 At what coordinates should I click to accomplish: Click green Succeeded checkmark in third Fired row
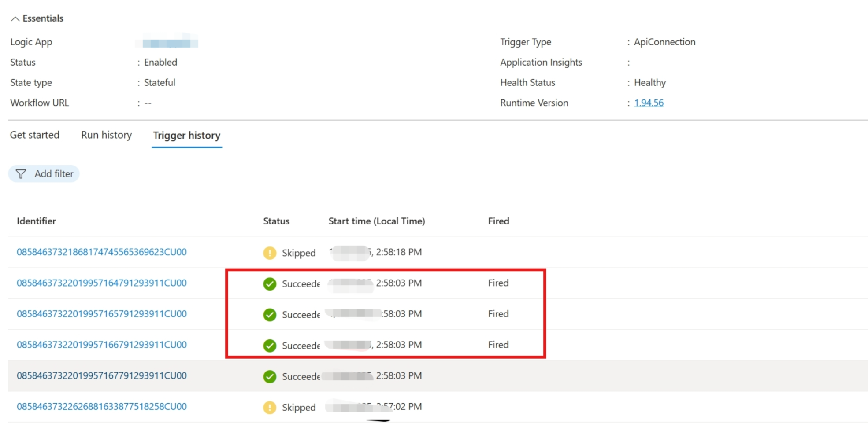pyautogui.click(x=270, y=346)
